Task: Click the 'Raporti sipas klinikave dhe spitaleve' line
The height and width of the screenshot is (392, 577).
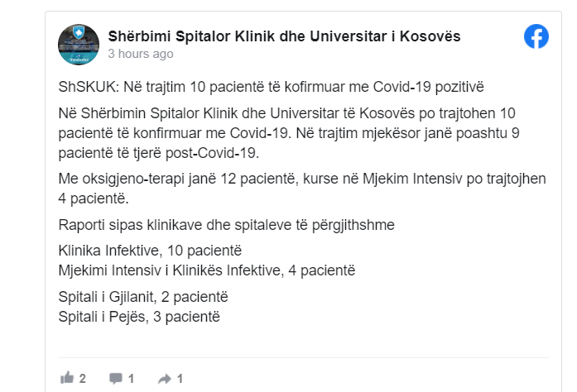Action: click(226, 225)
